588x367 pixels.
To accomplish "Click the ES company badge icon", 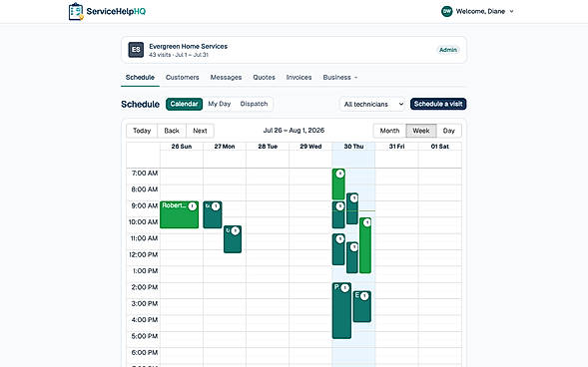I will [x=136, y=50].
